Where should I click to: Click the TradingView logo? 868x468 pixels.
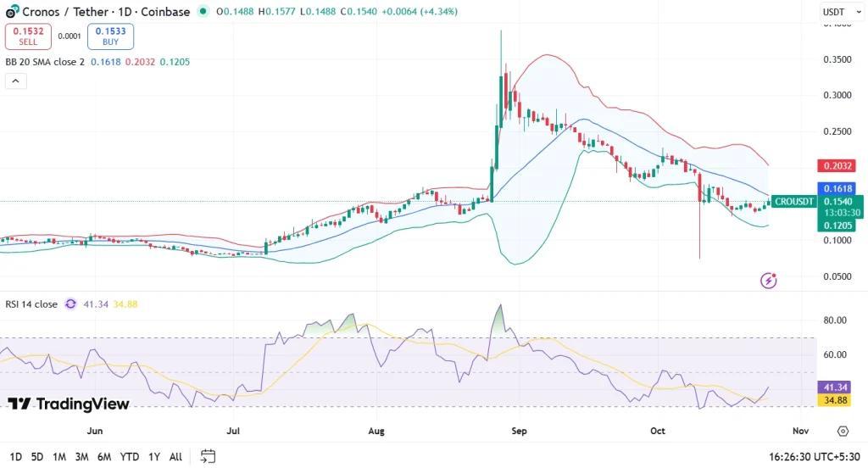(x=69, y=404)
